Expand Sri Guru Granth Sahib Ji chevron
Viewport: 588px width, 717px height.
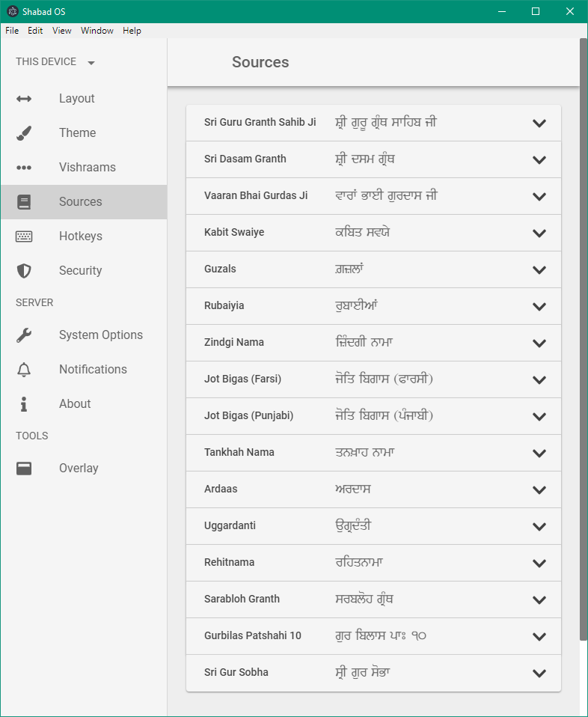point(539,123)
